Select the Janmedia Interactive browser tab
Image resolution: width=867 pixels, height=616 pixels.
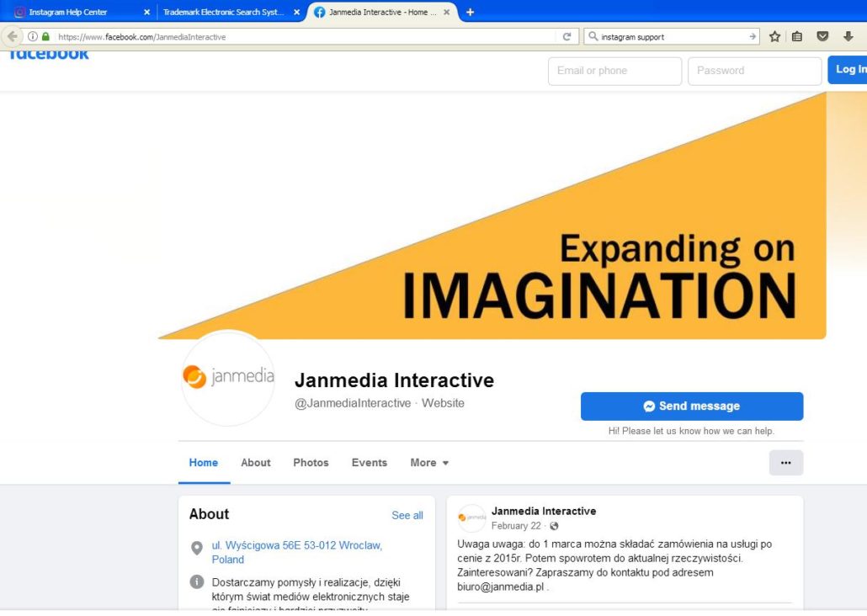click(381, 12)
